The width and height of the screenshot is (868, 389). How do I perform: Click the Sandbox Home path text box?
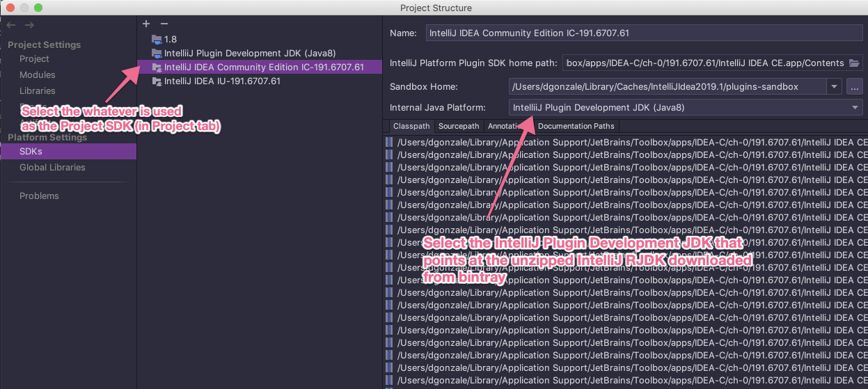pos(668,87)
